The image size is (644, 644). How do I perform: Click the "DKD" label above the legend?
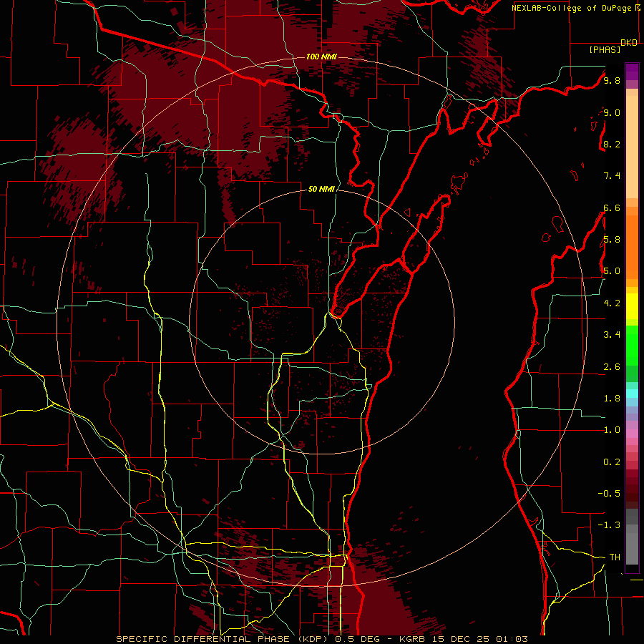tap(629, 43)
